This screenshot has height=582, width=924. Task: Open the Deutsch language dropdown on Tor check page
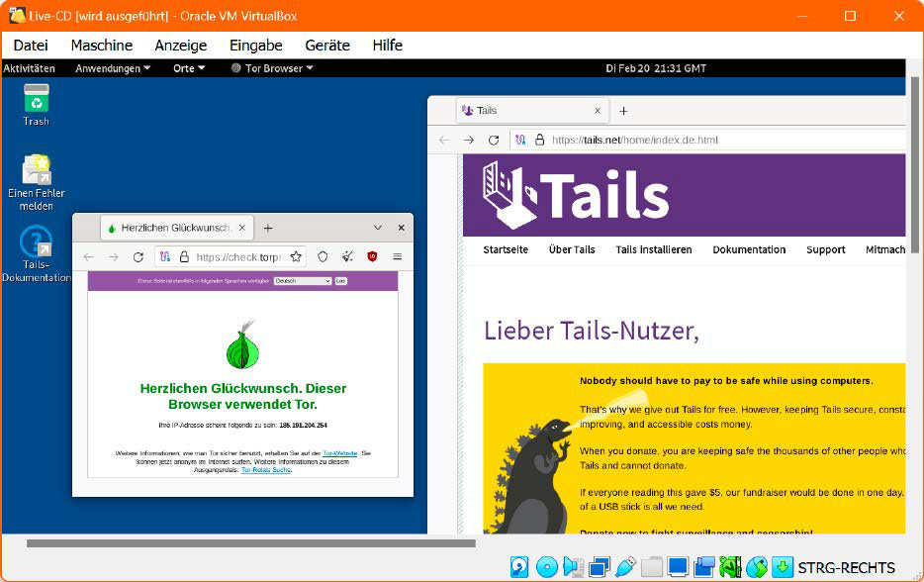pos(303,281)
